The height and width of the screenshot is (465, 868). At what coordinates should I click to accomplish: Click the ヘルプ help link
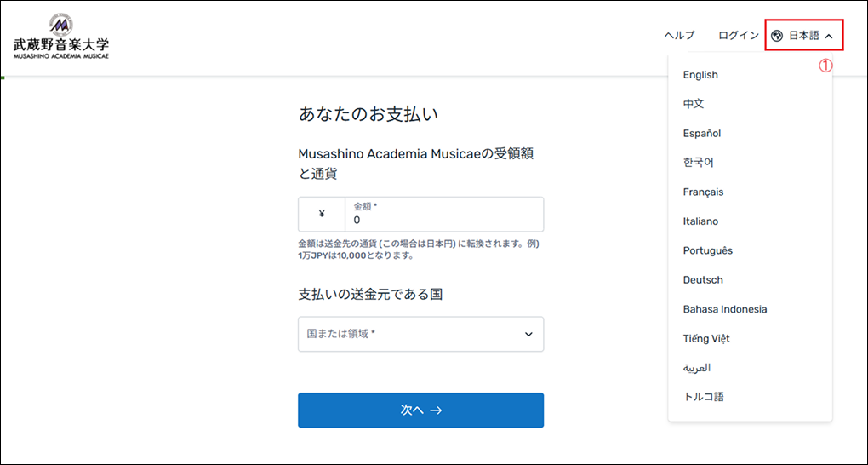click(679, 36)
